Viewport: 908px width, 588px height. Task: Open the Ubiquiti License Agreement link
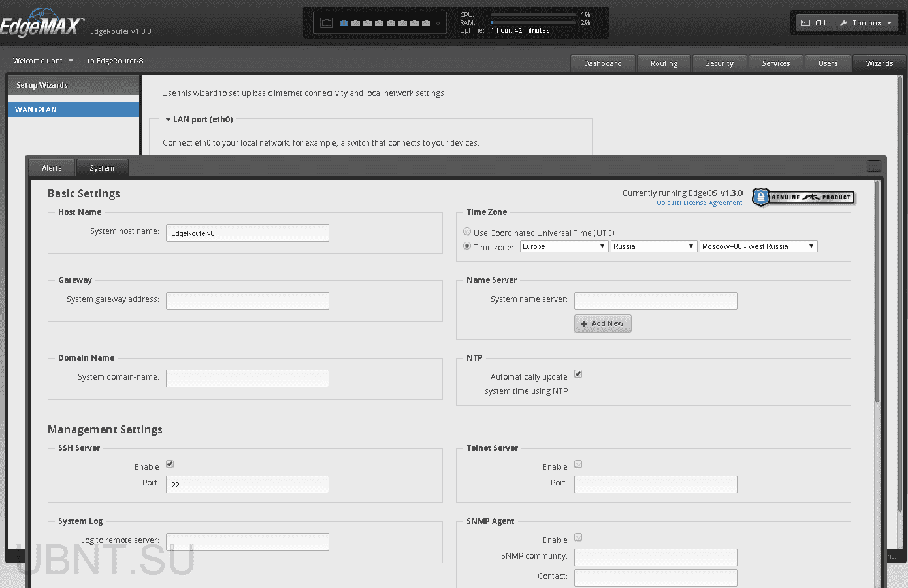tap(699, 203)
